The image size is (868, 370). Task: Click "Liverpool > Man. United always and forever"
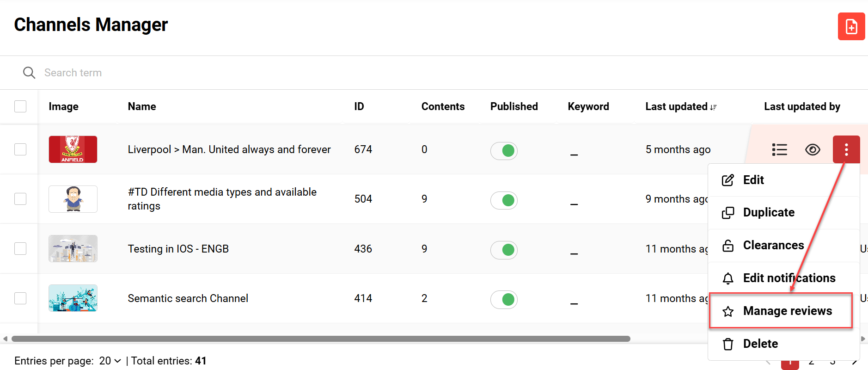click(229, 149)
